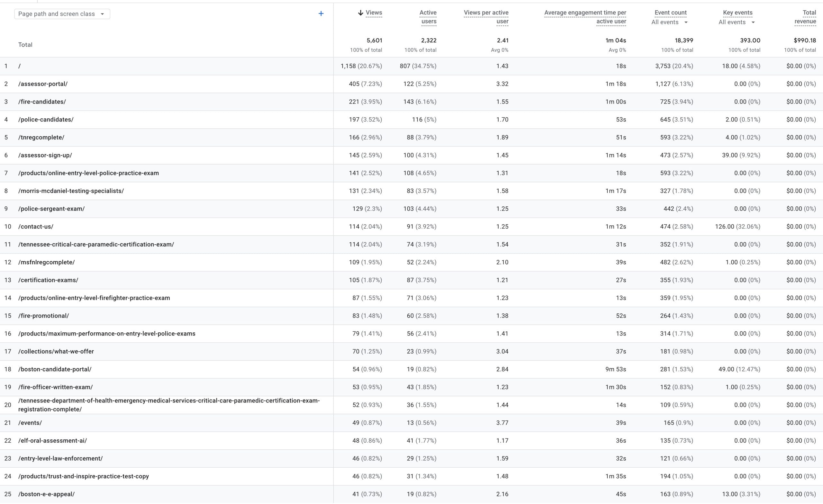Click Average engagement time per active user header
Image resolution: width=823 pixels, height=504 pixels.
(x=585, y=17)
